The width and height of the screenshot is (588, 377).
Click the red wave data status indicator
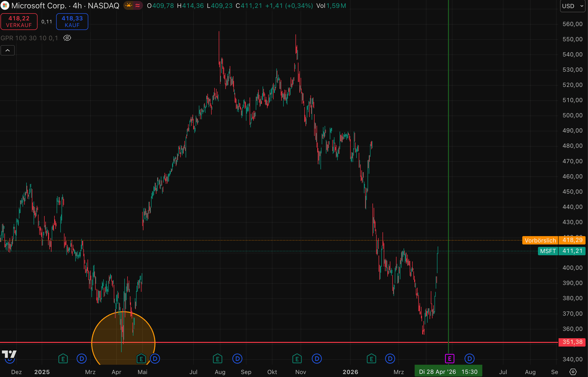pyautogui.click(x=138, y=5)
